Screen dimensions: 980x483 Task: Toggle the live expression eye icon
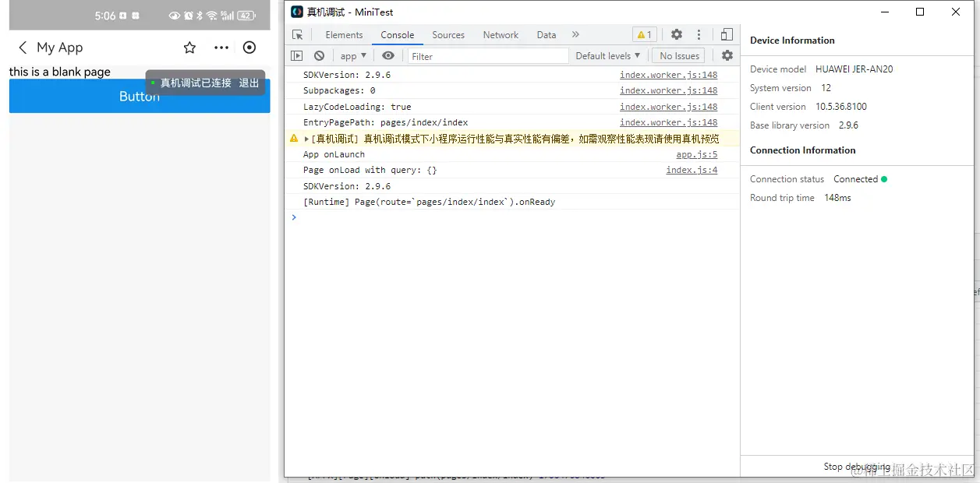click(388, 56)
